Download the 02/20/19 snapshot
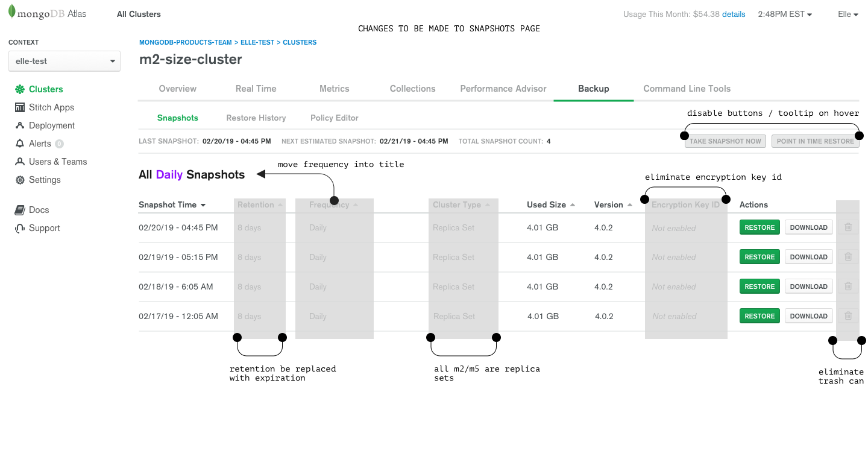 tap(808, 227)
